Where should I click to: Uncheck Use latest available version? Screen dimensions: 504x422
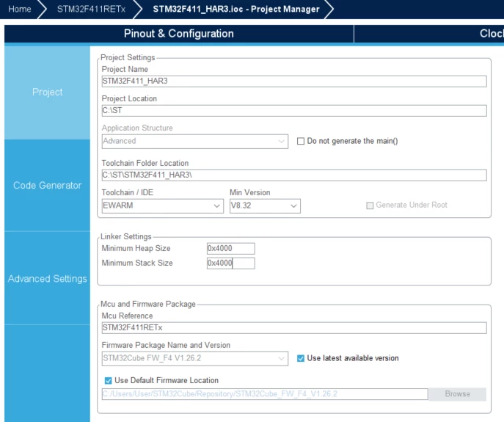tap(301, 358)
